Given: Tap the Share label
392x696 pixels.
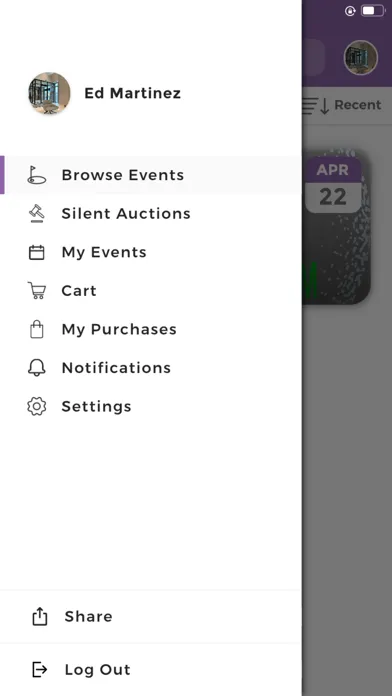Looking at the screenshot, I should 88,616.
